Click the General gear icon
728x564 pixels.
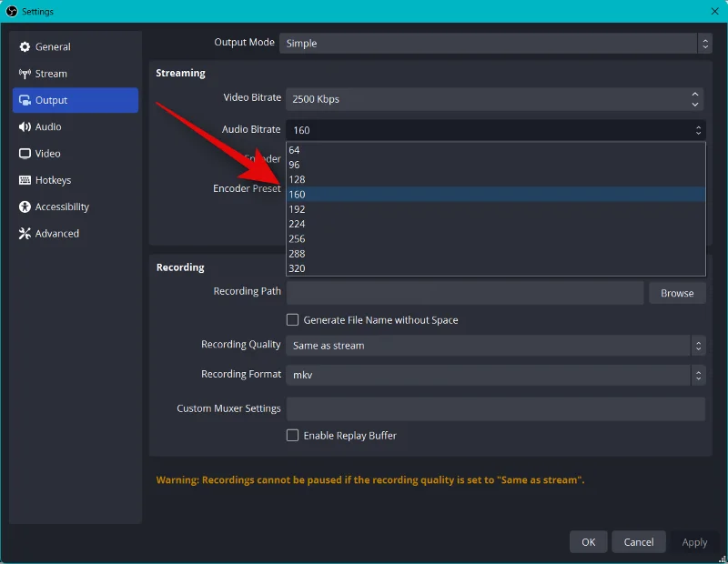pyautogui.click(x=25, y=47)
